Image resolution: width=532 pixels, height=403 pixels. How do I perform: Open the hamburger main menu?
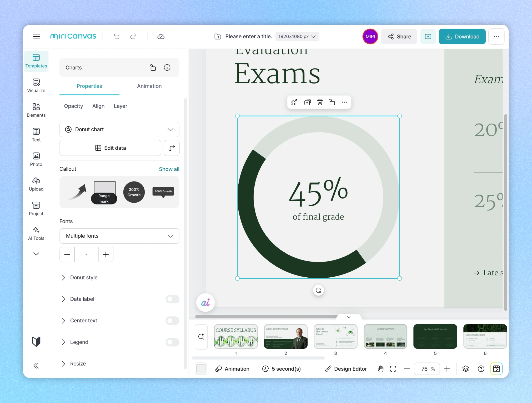coord(36,36)
